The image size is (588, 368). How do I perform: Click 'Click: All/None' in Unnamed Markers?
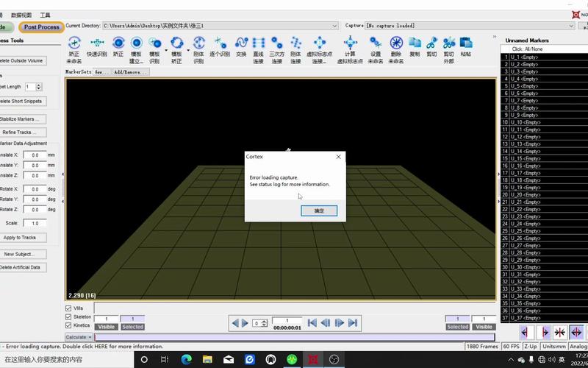[527, 49]
